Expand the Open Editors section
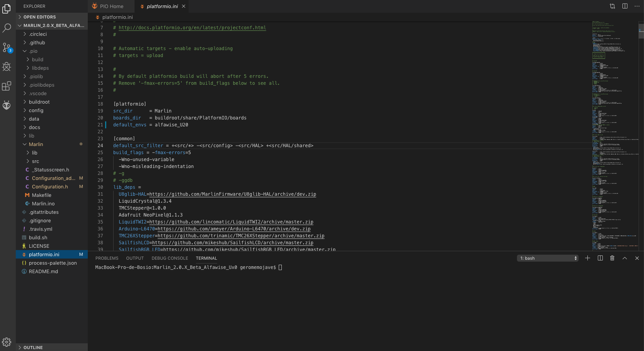Image resolution: width=644 pixels, height=351 pixels. pyautogui.click(x=40, y=17)
